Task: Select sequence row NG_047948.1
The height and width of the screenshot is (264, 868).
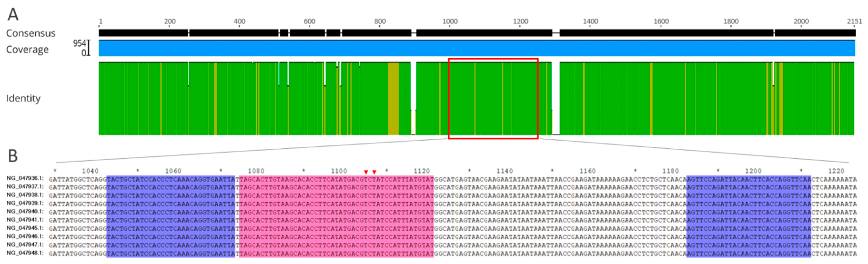Action: tap(25, 253)
